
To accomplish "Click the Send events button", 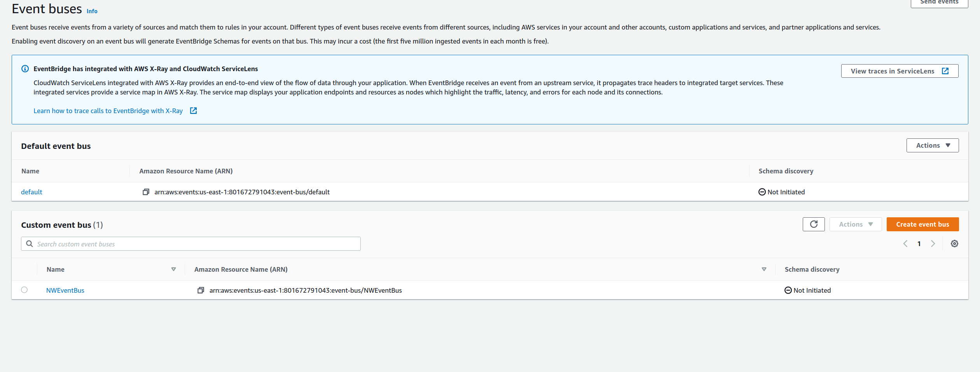I will (939, 3).
